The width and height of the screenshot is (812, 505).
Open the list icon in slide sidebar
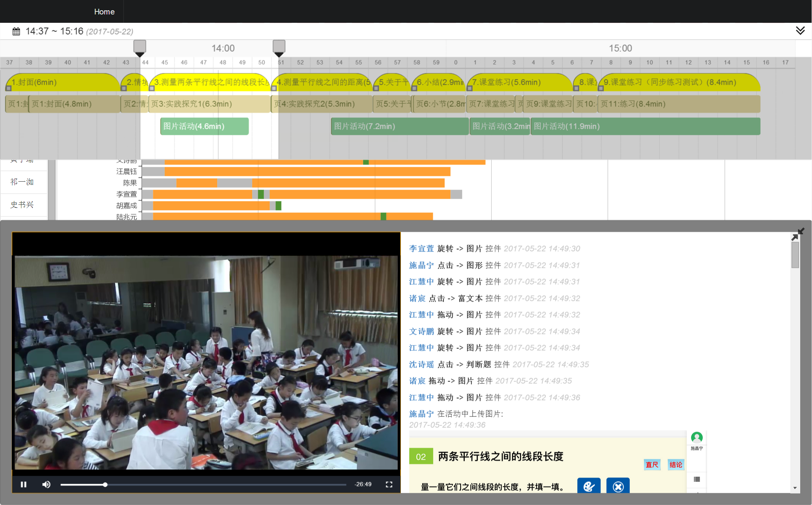tap(696, 480)
